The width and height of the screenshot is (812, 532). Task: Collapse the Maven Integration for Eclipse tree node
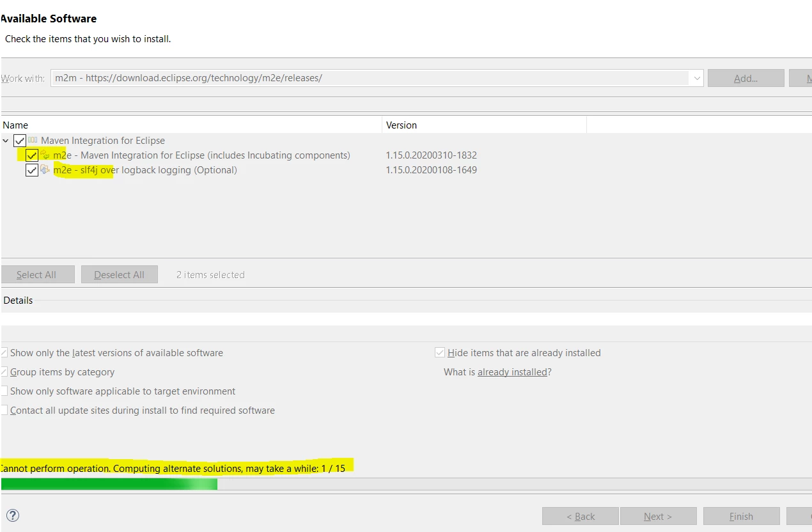click(x=6, y=141)
